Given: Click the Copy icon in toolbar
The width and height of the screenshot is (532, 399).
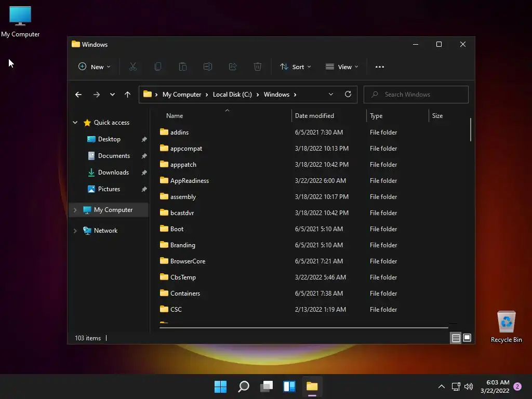Looking at the screenshot, I should click(158, 67).
